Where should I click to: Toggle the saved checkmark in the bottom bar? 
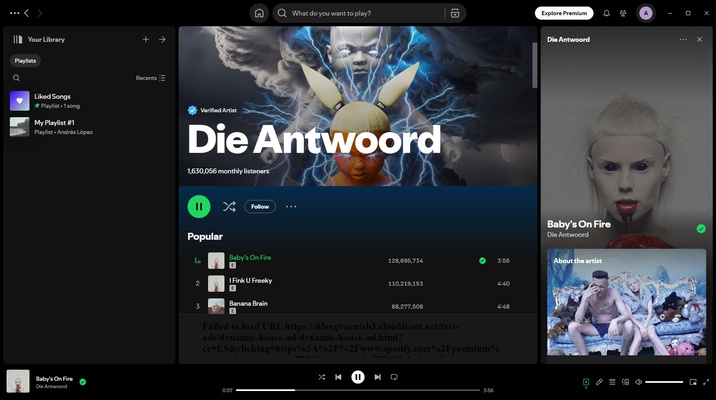(x=83, y=382)
